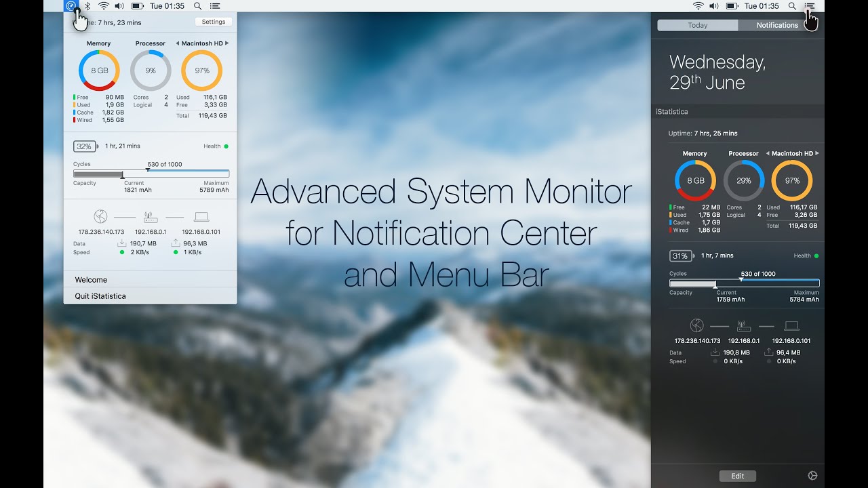Click the "1 hr, 21 mins" battery time
868x488 pixels.
click(x=123, y=146)
